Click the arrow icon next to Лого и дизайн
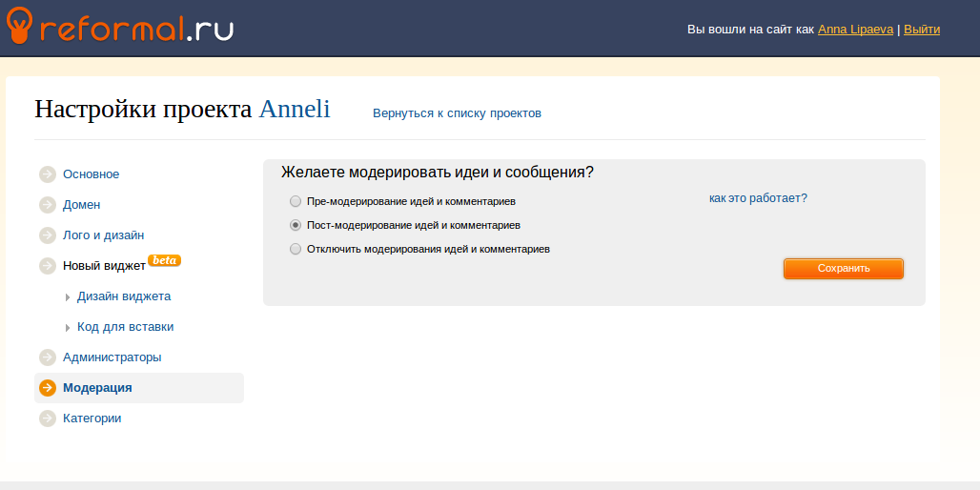 click(48, 235)
